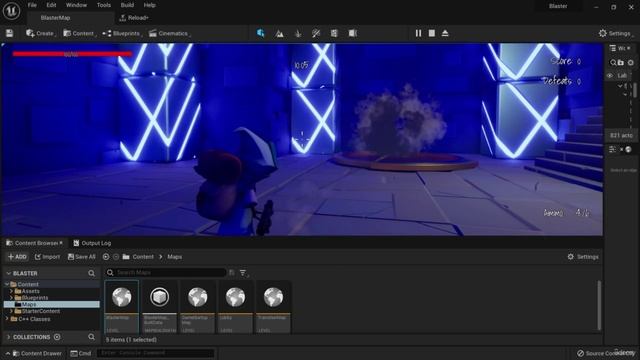Click the Outliner add folder icon

pos(621,62)
